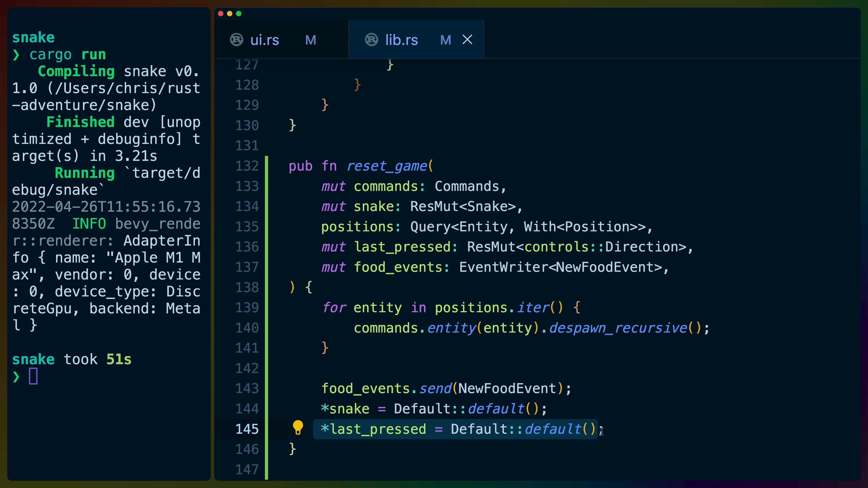Click 'Default::default()' on line 145
Screen dimensions: 868x488
(x=523, y=429)
